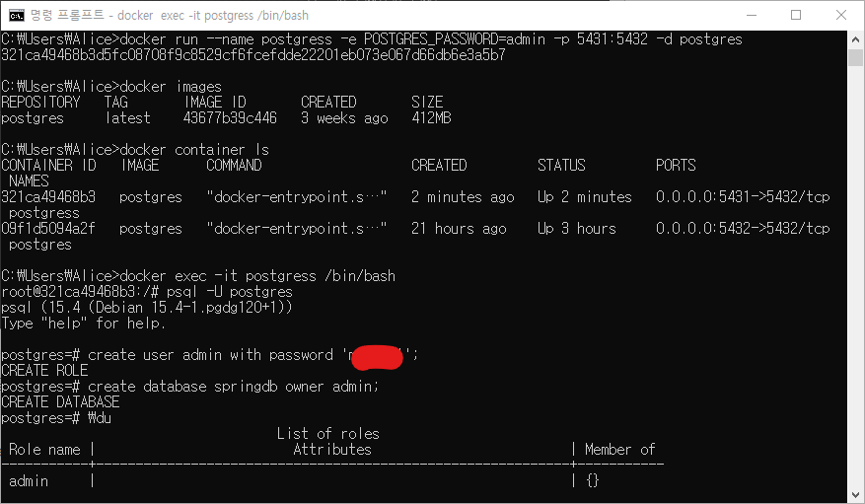Click the 'Role name' column header
The width and height of the screenshot is (865, 504).
(x=44, y=450)
